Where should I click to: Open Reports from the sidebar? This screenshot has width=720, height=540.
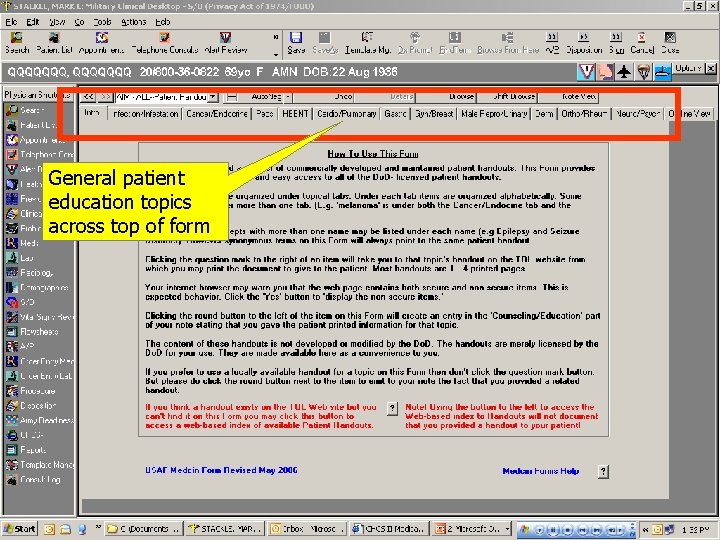(27, 450)
